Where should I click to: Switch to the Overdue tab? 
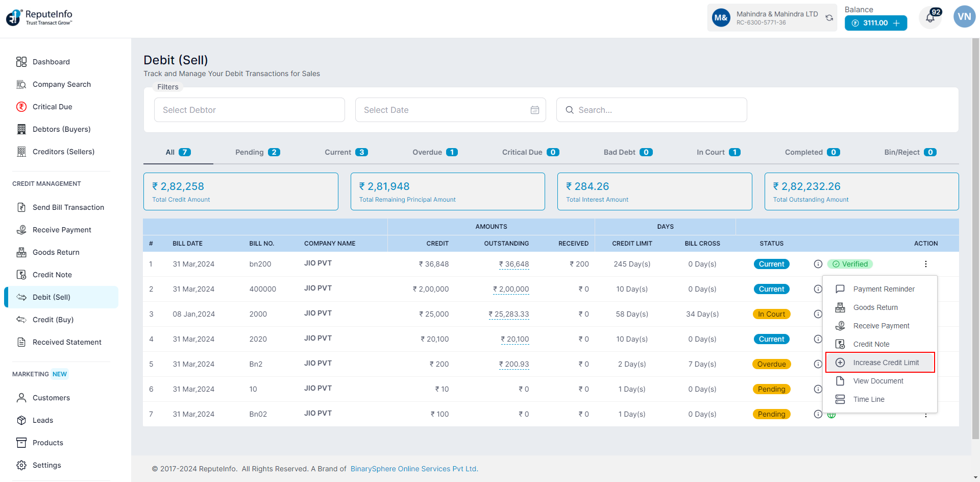pos(434,152)
